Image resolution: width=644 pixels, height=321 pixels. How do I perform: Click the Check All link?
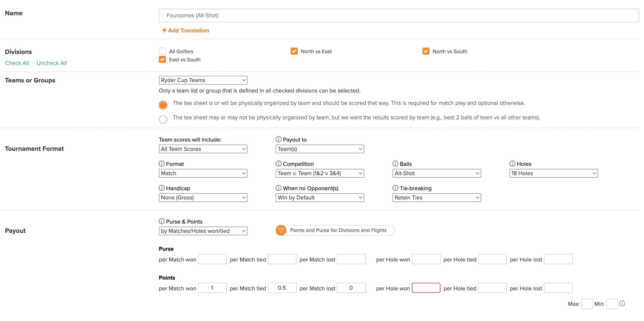coord(17,63)
